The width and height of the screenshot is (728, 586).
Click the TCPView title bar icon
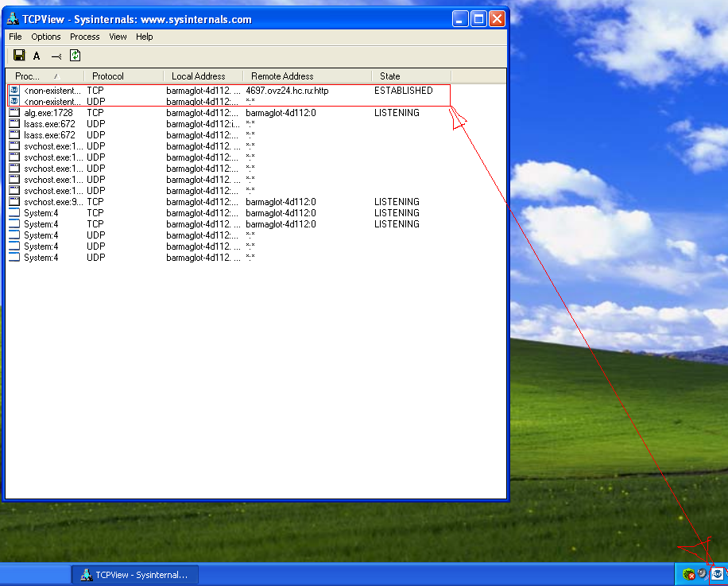(13, 19)
